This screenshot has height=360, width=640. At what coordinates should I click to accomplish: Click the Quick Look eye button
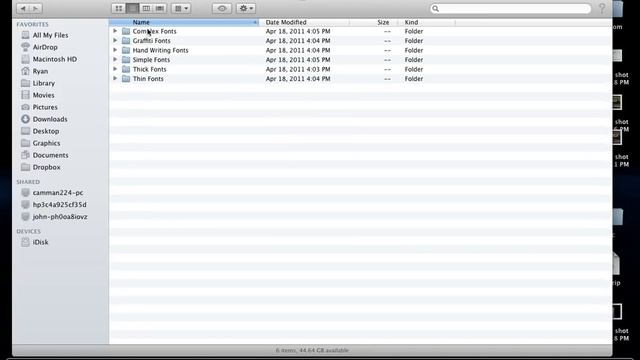(x=222, y=8)
